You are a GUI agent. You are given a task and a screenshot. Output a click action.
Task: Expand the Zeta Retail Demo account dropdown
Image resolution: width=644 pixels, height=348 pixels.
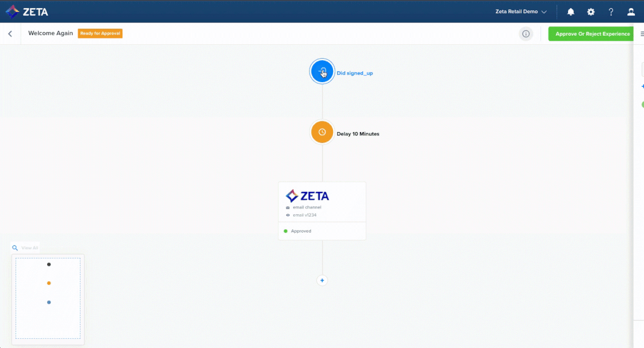click(521, 11)
